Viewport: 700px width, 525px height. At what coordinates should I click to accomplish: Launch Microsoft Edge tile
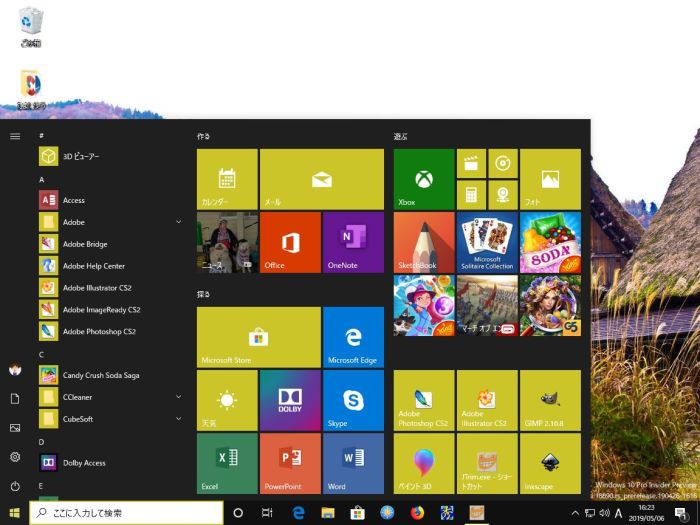coord(353,337)
